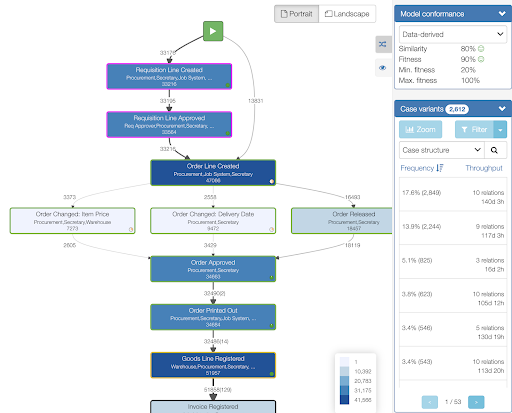Click the satisfaction icon beside Similarity 80%

pyautogui.click(x=481, y=49)
